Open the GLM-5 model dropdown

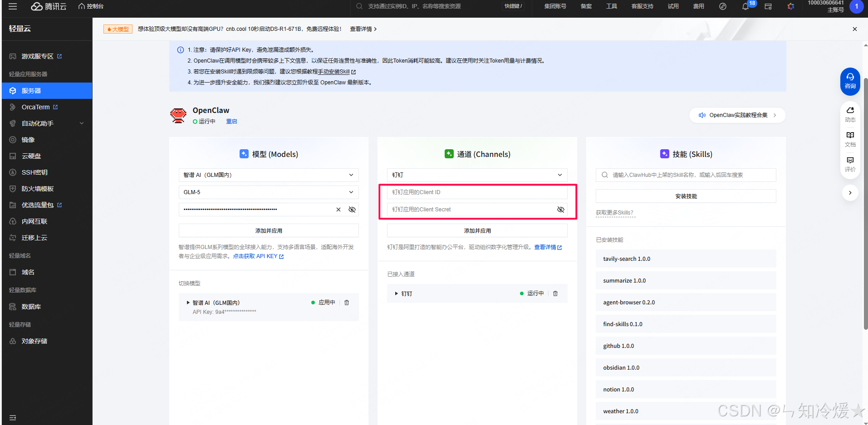[x=269, y=192]
